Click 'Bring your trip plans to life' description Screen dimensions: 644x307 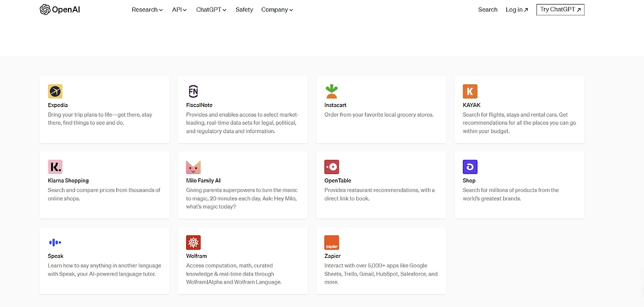pyautogui.click(x=100, y=119)
